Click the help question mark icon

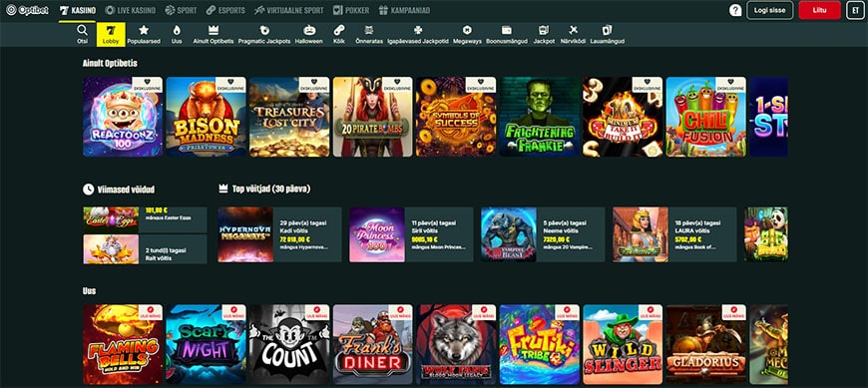(x=735, y=10)
